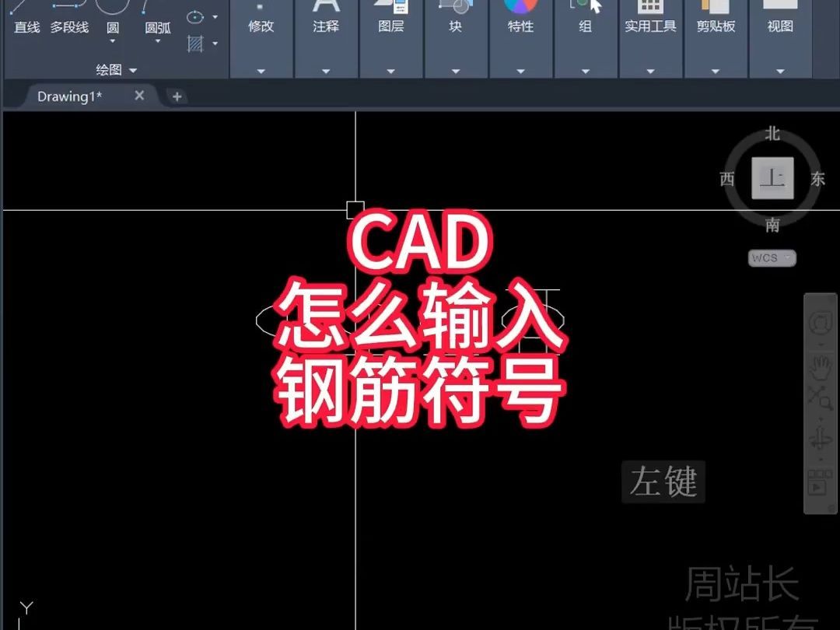Rotate view to 南 (South) on ViewCube
The height and width of the screenshot is (630, 840).
pos(772,225)
